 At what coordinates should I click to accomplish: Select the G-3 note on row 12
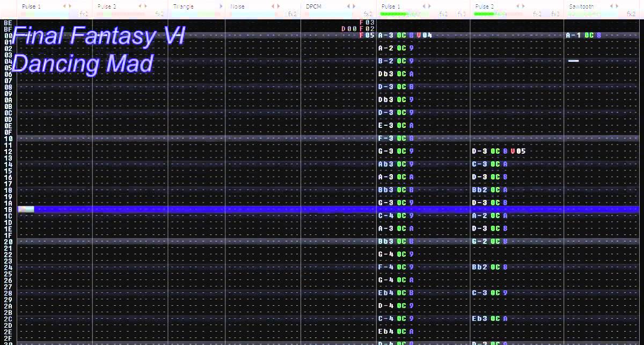386,151
